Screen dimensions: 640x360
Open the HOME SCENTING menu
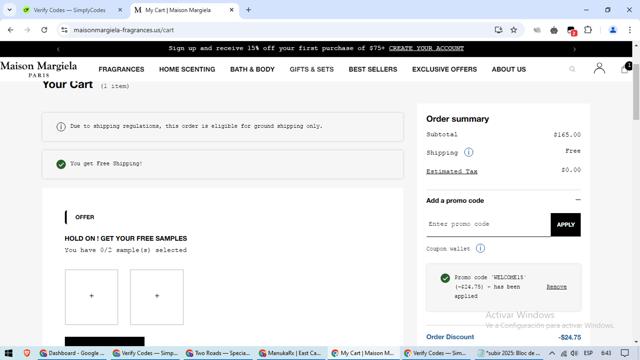(x=187, y=69)
